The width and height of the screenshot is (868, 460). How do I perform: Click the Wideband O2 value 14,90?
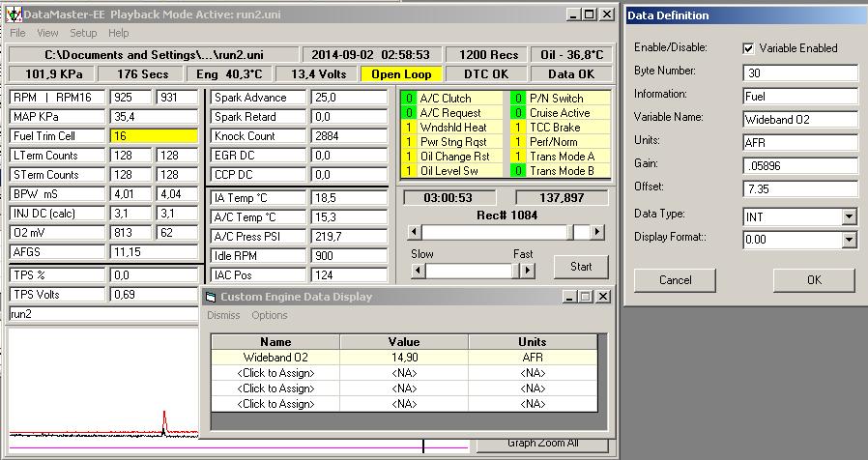pyautogui.click(x=404, y=358)
